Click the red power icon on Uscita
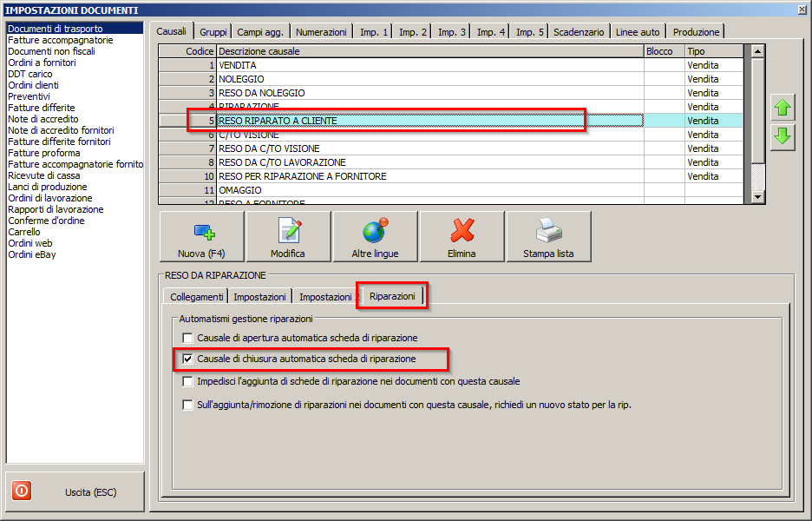 point(22,491)
